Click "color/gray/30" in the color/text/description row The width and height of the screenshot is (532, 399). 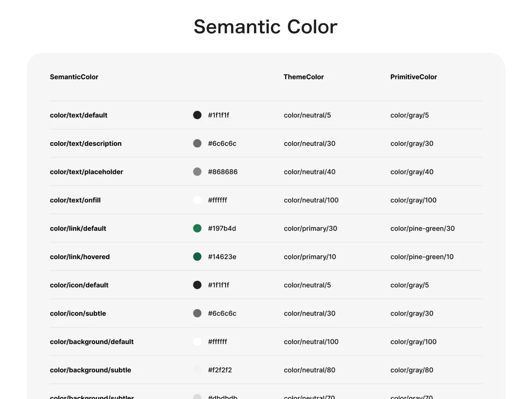pos(412,143)
